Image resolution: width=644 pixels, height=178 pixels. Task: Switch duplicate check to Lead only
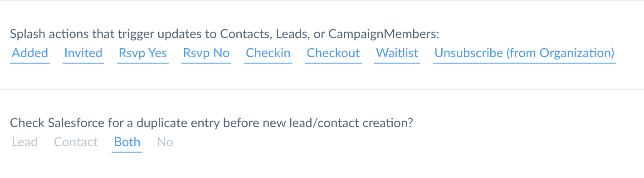[25, 142]
